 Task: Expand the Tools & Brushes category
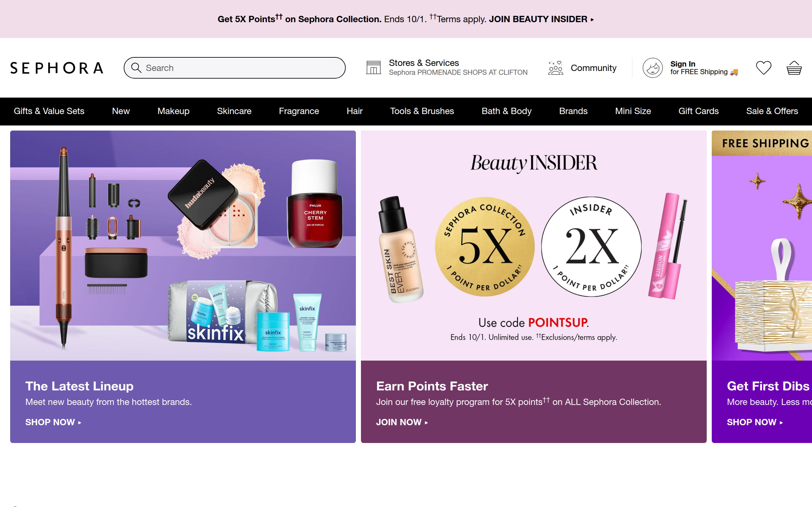point(422,111)
